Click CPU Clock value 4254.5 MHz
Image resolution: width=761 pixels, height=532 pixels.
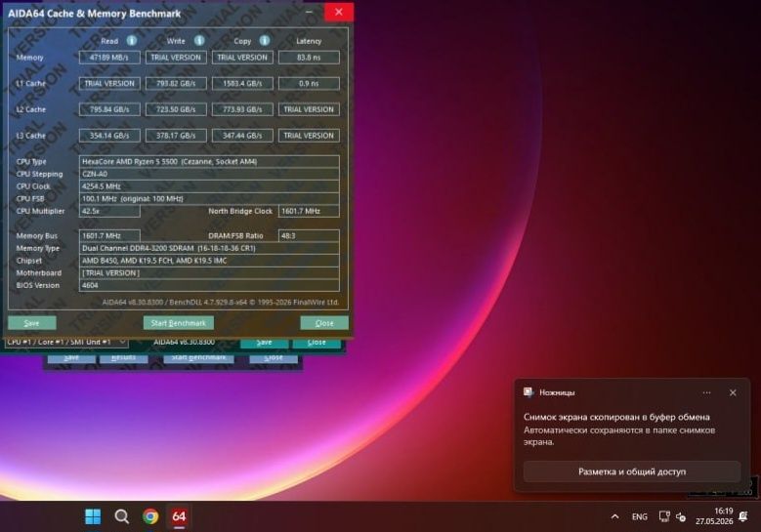coord(209,186)
